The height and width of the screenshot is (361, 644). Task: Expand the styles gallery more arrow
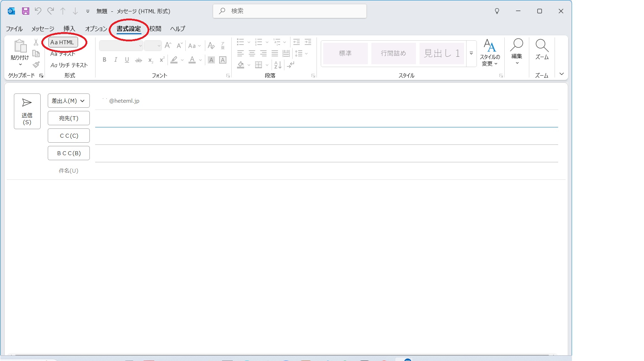pos(471,54)
